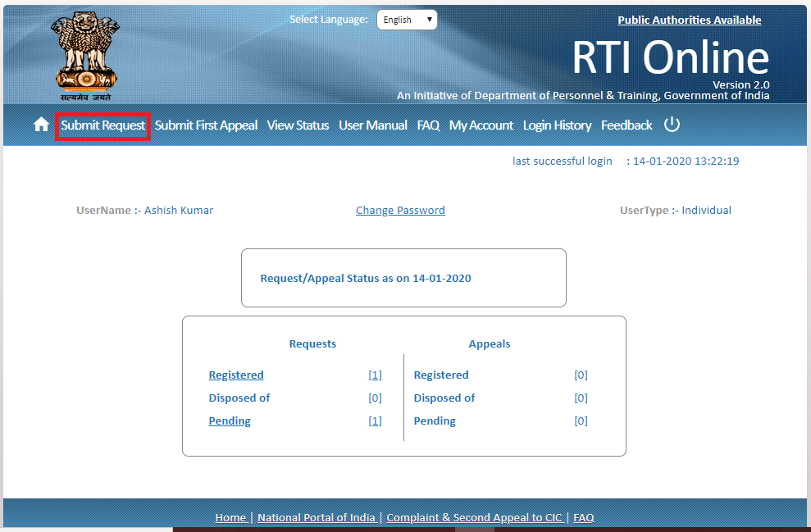This screenshot has width=811, height=532.
Task: Select Submit First Appeal
Action: click(x=206, y=125)
